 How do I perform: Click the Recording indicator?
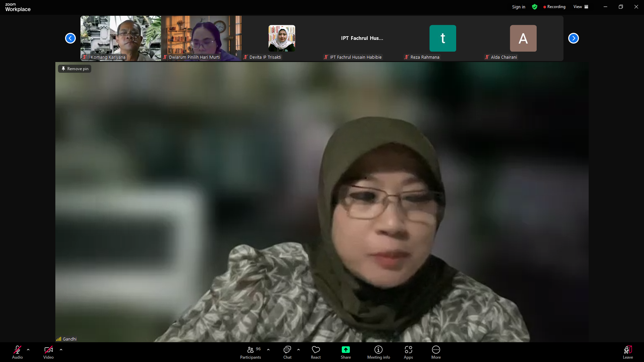tap(554, 7)
